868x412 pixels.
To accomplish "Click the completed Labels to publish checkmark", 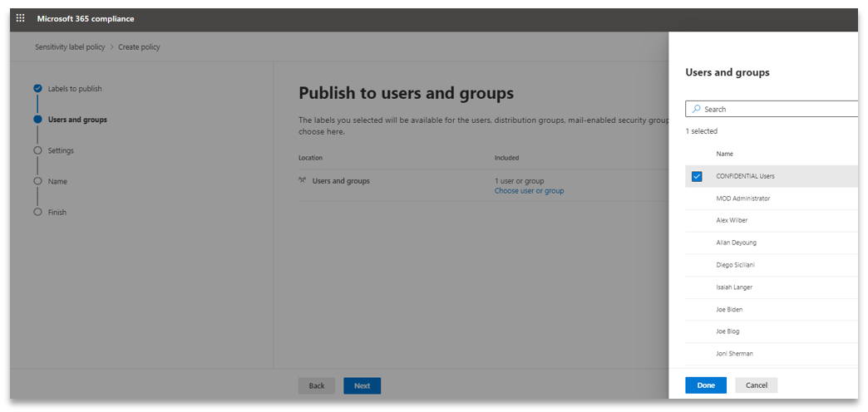I will point(37,89).
